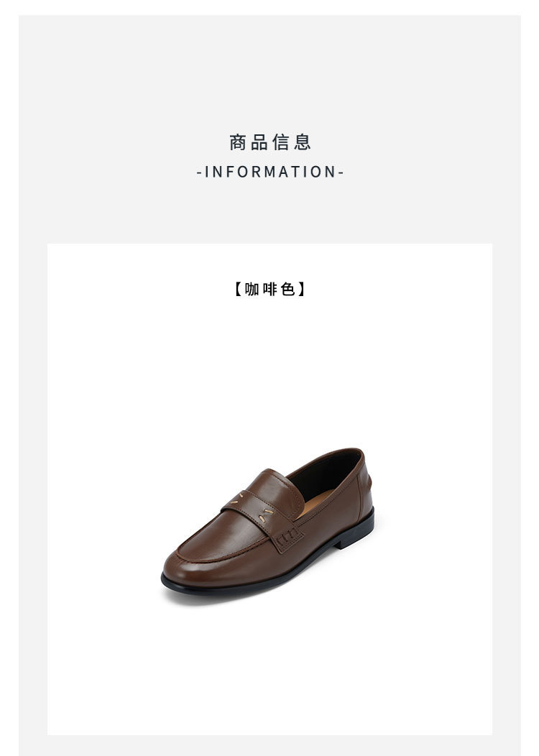539x756 pixels.
Task: Click the character 息 in the heading
Action: click(303, 142)
